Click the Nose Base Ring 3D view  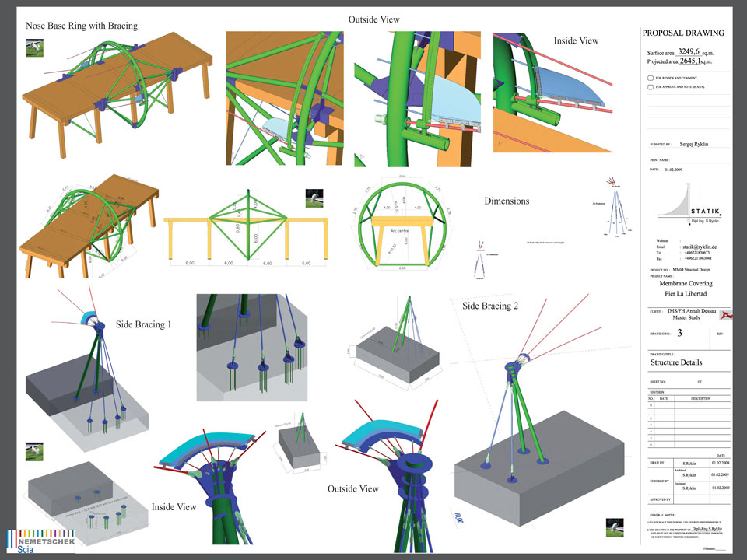117,84
